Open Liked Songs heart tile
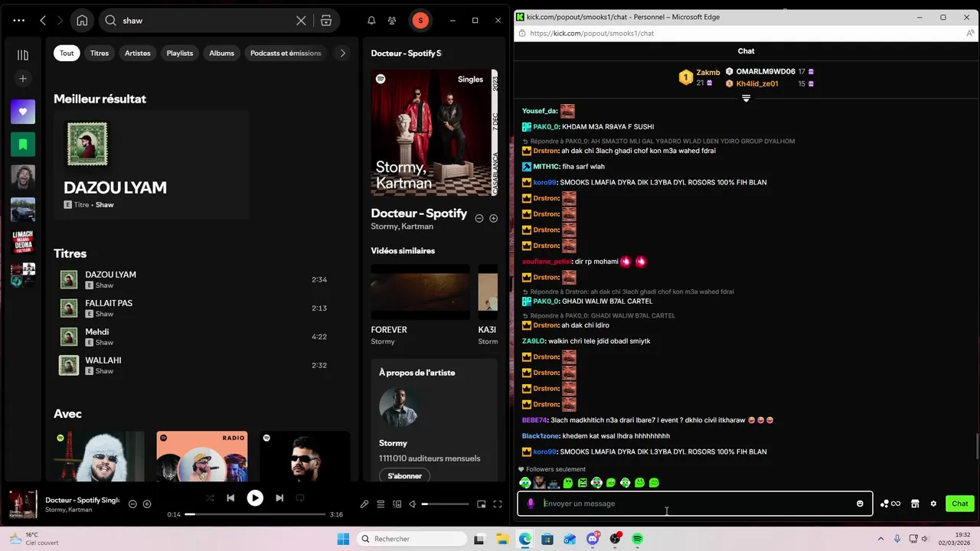Image resolution: width=980 pixels, height=551 pixels. [23, 112]
